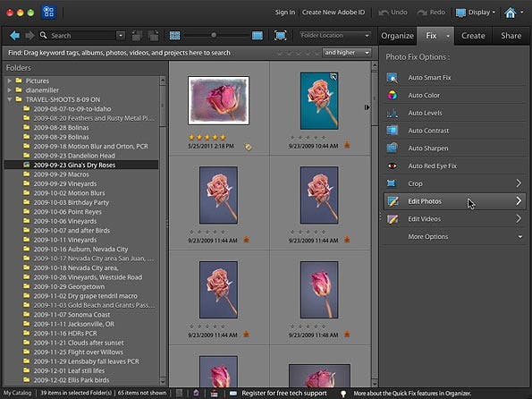Expand More Options arrow
Viewport: 532px width, 399px height.
[x=520, y=237]
